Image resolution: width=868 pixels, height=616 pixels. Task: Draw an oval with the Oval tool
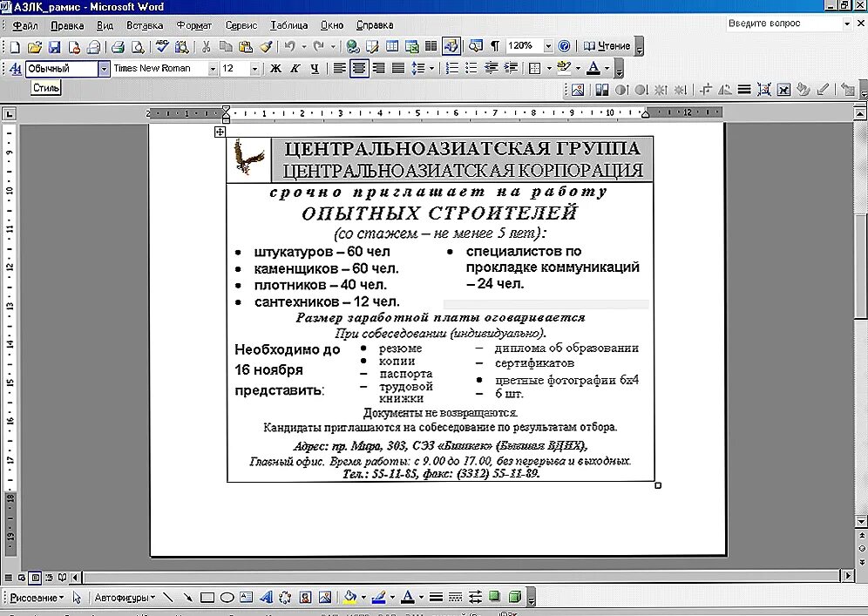(x=227, y=598)
